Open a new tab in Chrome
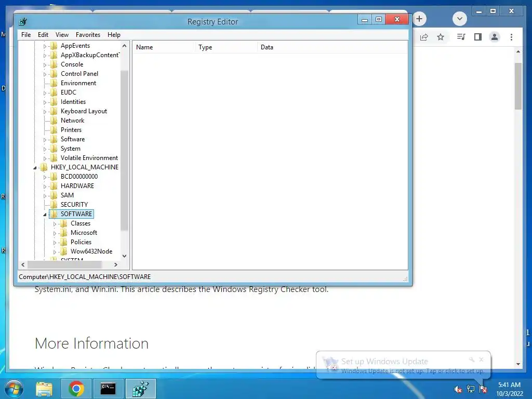 419,19
